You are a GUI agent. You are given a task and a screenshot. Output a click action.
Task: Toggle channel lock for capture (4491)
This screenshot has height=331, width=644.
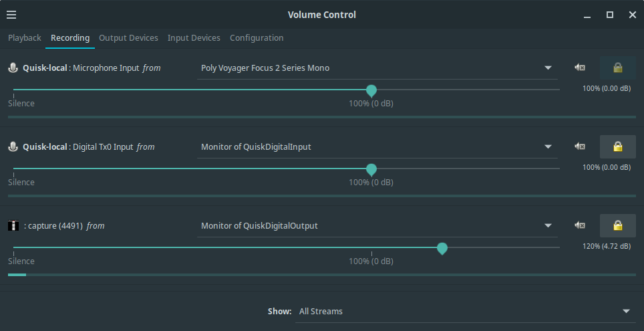[617, 225]
